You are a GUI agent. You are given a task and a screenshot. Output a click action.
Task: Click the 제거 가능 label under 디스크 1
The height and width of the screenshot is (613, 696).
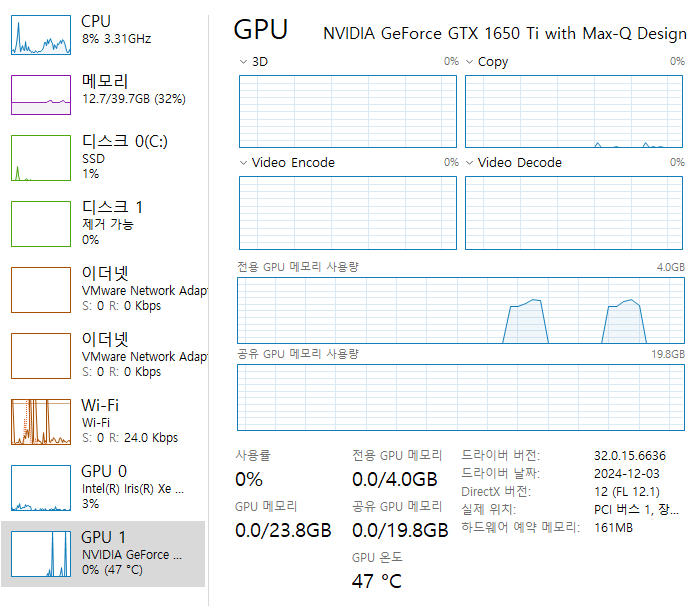107,224
